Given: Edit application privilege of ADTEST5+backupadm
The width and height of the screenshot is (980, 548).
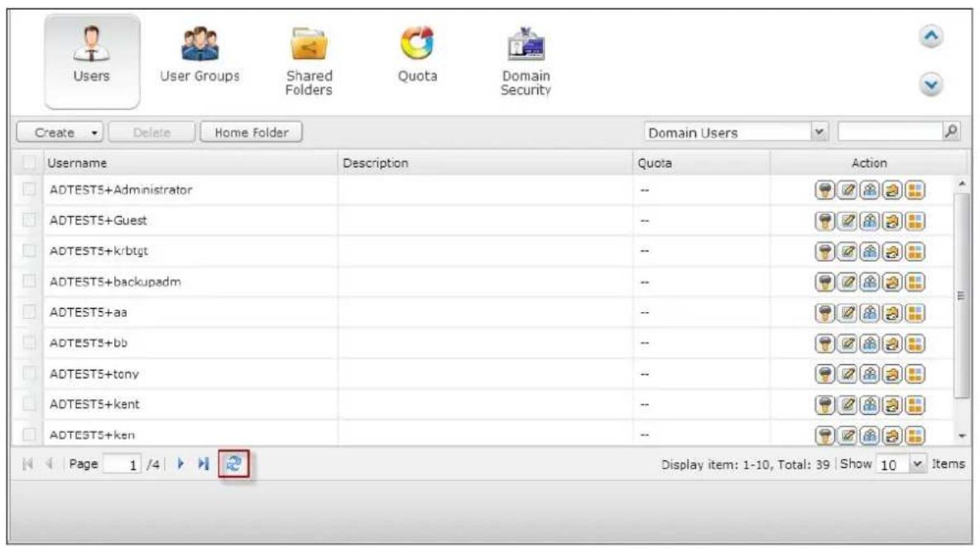Looking at the screenshot, I should click(x=915, y=281).
